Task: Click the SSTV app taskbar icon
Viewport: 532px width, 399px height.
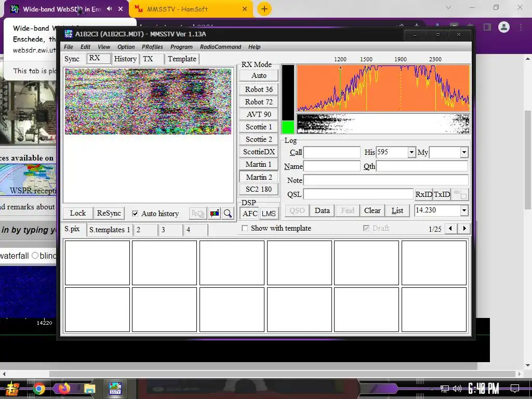Action: [115, 389]
